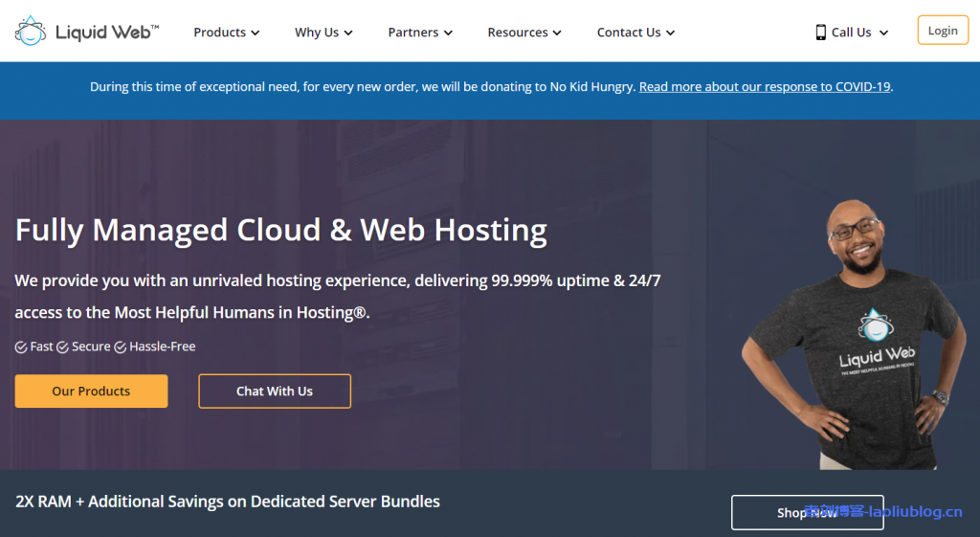
Task: Expand the Products dropdown chevron
Action: pyautogui.click(x=256, y=34)
